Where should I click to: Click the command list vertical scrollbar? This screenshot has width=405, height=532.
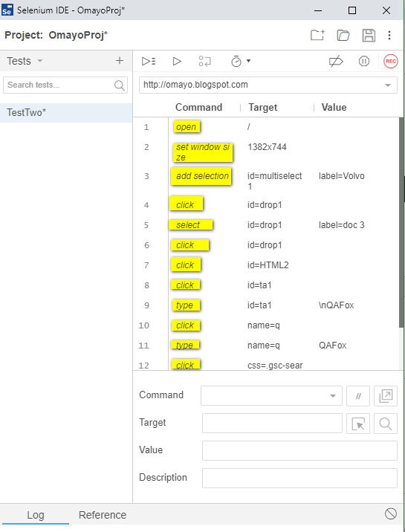tap(401, 222)
